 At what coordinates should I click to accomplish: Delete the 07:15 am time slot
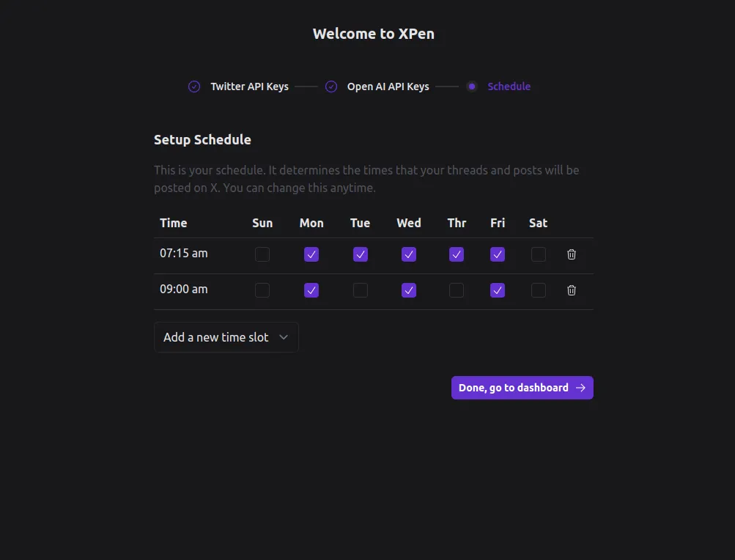(x=572, y=254)
